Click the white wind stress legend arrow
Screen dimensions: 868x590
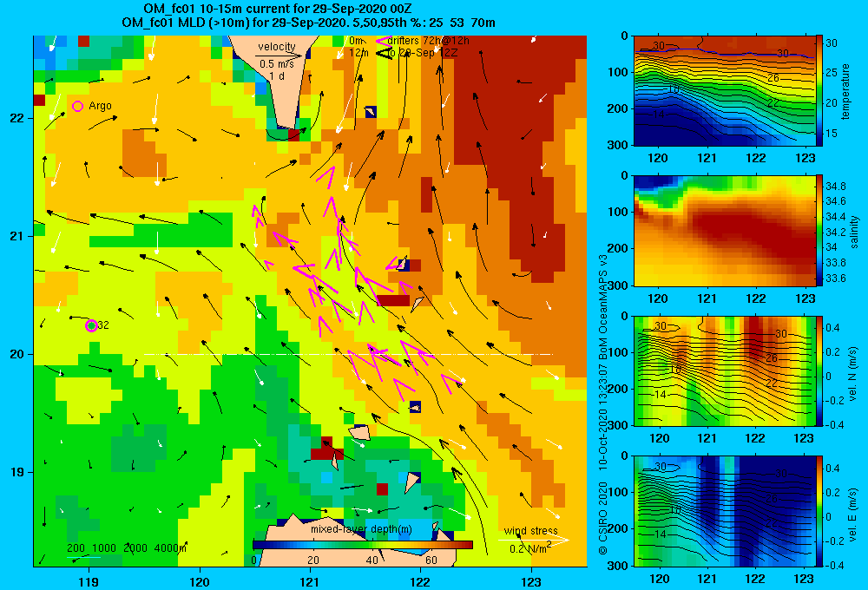tap(534, 541)
